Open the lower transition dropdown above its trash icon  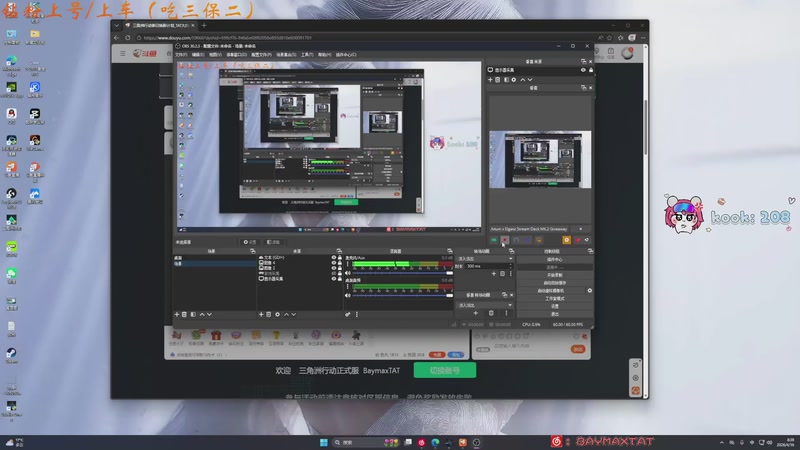pos(484,305)
